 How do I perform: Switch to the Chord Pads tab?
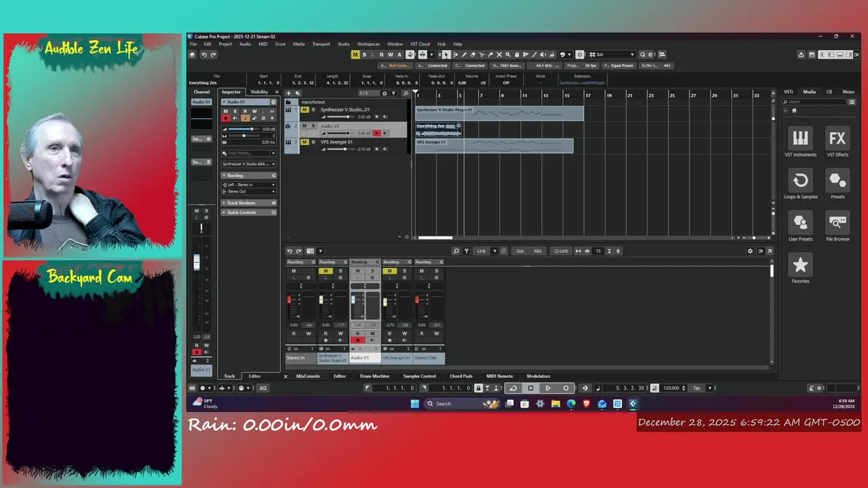click(461, 376)
